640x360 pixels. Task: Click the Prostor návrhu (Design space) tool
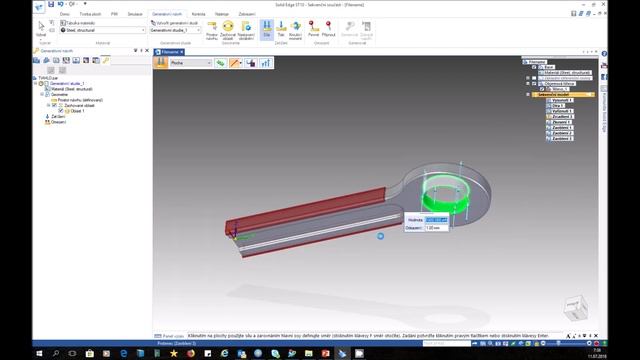(x=212, y=30)
